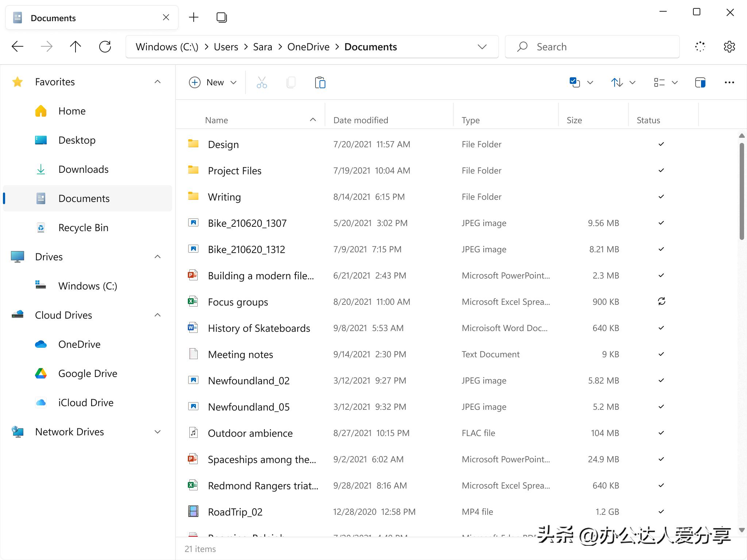Open the Settings gear icon
Screen dimensions: 747x560
tap(729, 47)
